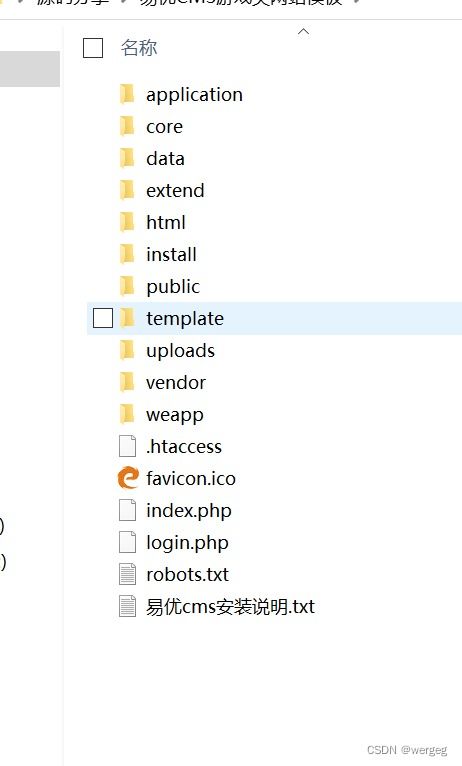Click the 名称 column header

pos(139,48)
